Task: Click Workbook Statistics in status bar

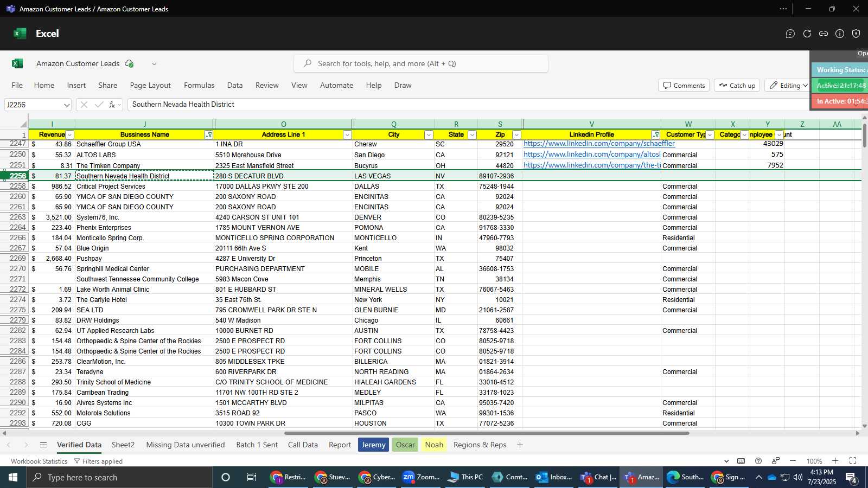Action: [x=39, y=461]
